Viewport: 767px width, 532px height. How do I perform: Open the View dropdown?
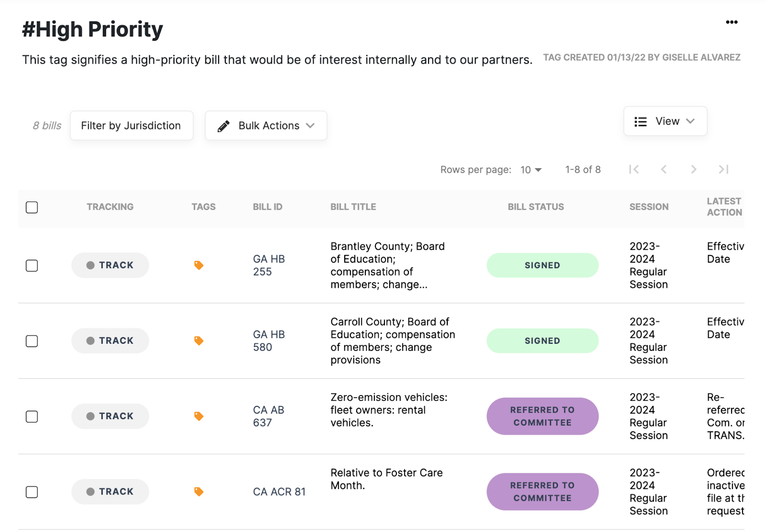coord(665,121)
